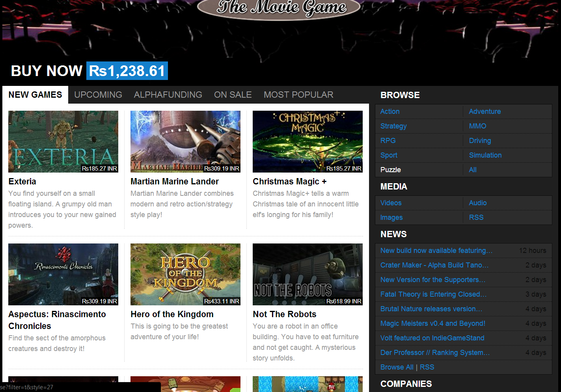Click the '12 hours' news timestamp
561x392 pixels.
(533, 251)
